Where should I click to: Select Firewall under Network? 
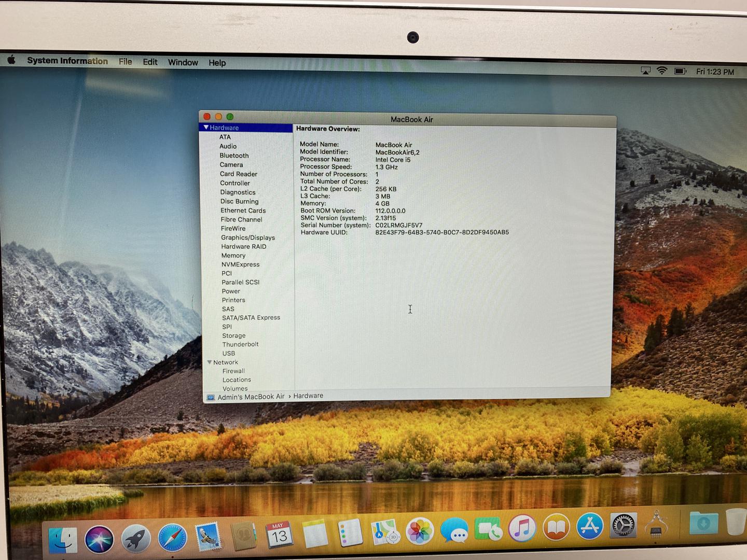tap(233, 371)
